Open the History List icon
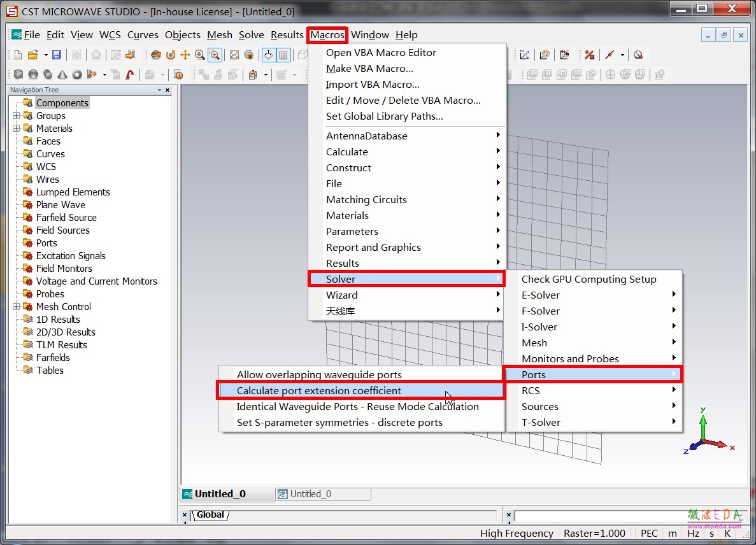Image resolution: width=756 pixels, height=545 pixels. pos(178,74)
